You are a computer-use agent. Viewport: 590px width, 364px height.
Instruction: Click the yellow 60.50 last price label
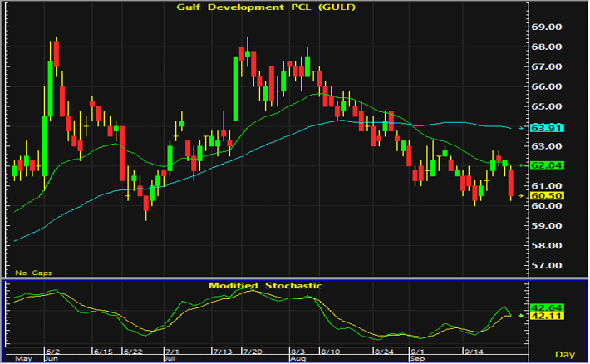coord(547,196)
